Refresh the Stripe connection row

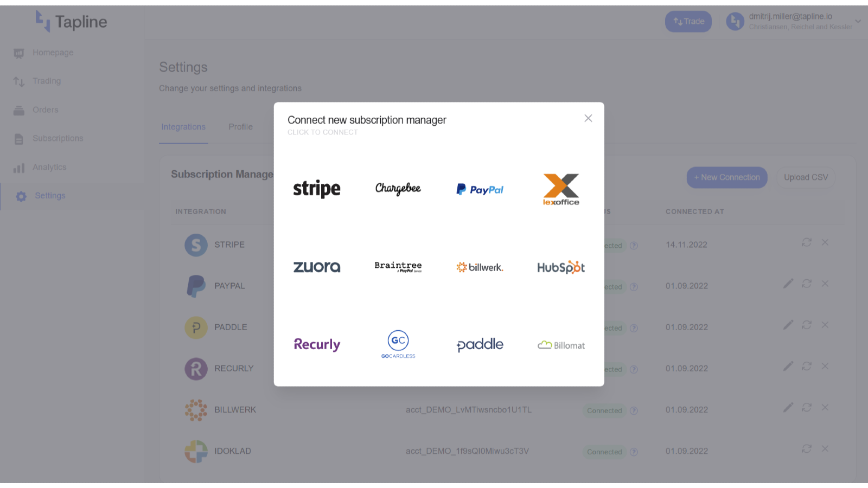807,242
